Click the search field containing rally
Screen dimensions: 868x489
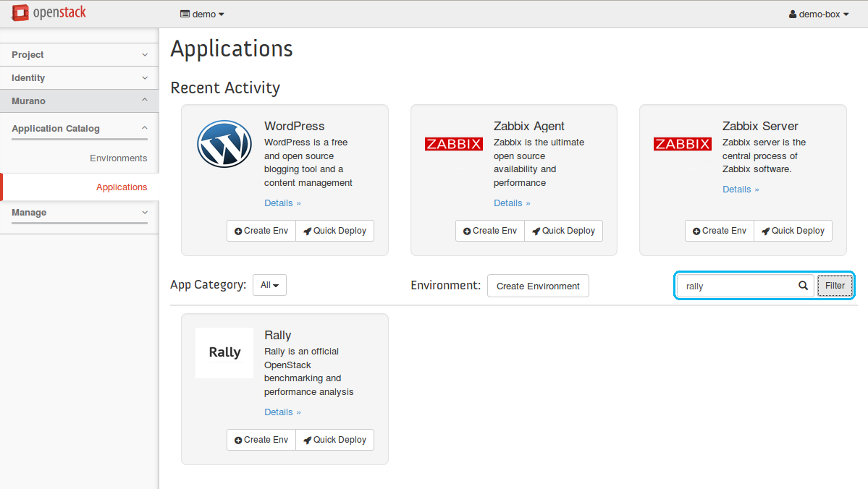click(x=735, y=286)
